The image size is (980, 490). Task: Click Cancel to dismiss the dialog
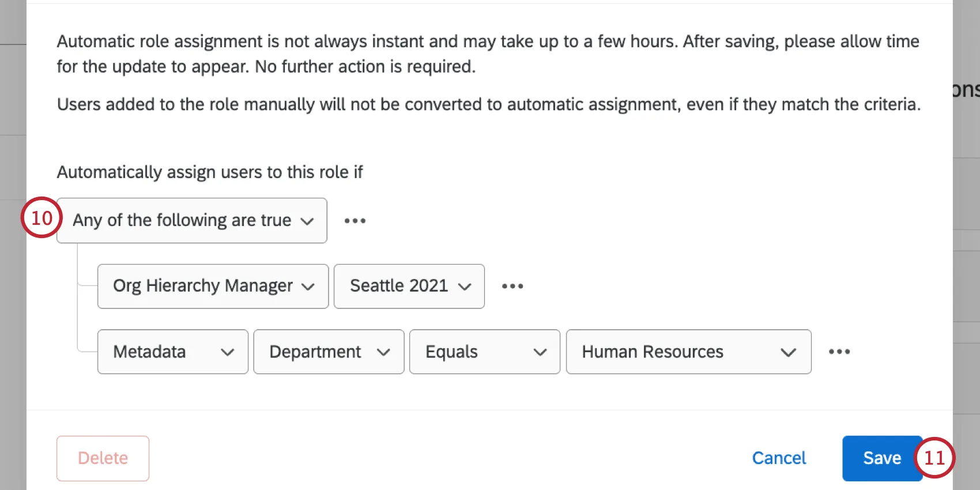click(x=779, y=458)
